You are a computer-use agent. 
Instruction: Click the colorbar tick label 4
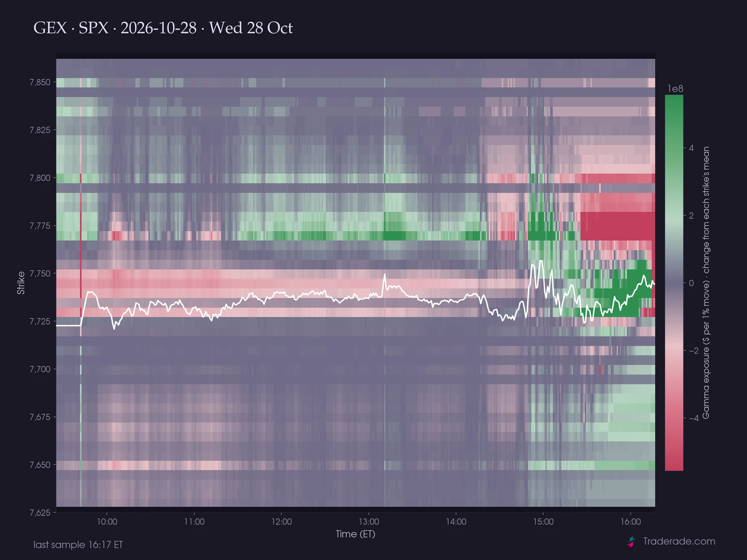click(x=691, y=148)
